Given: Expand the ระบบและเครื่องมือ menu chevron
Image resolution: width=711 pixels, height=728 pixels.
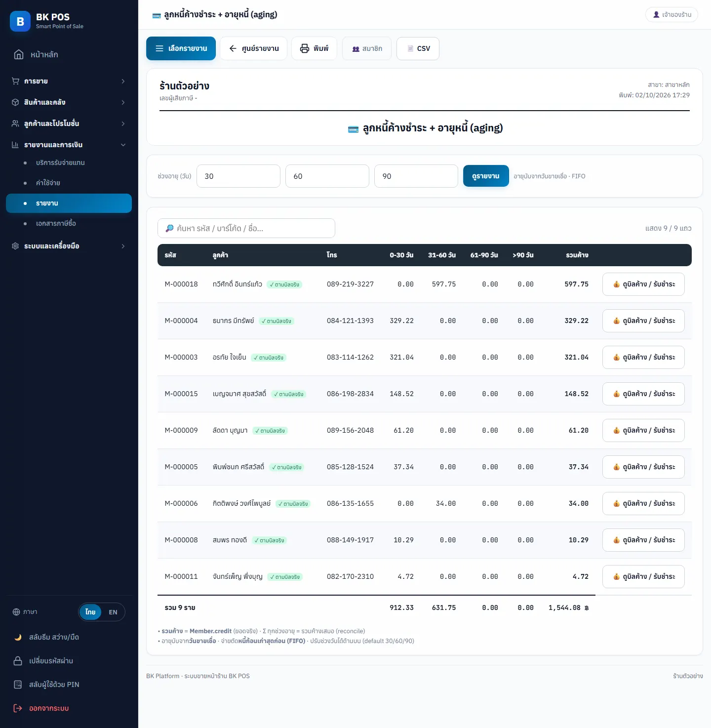Looking at the screenshot, I should 123,246.
